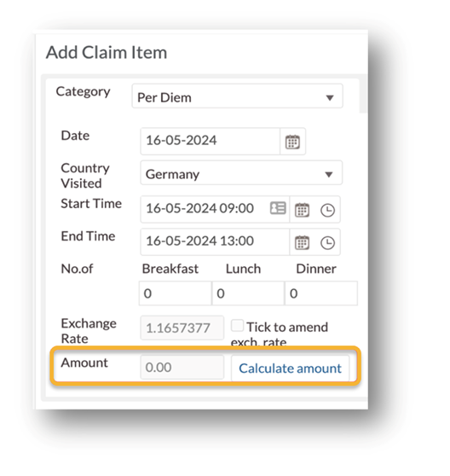Select the Dinner count field

[321, 293]
